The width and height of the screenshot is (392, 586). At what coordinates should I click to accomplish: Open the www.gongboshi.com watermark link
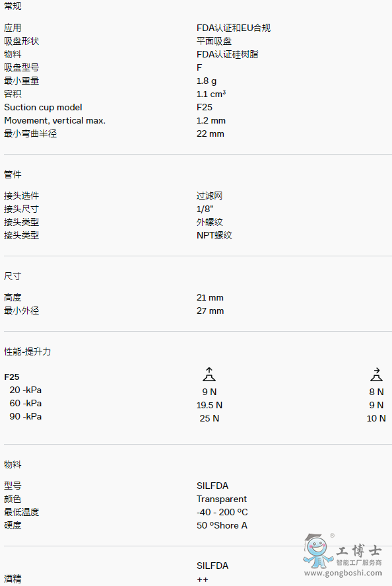click(x=343, y=573)
